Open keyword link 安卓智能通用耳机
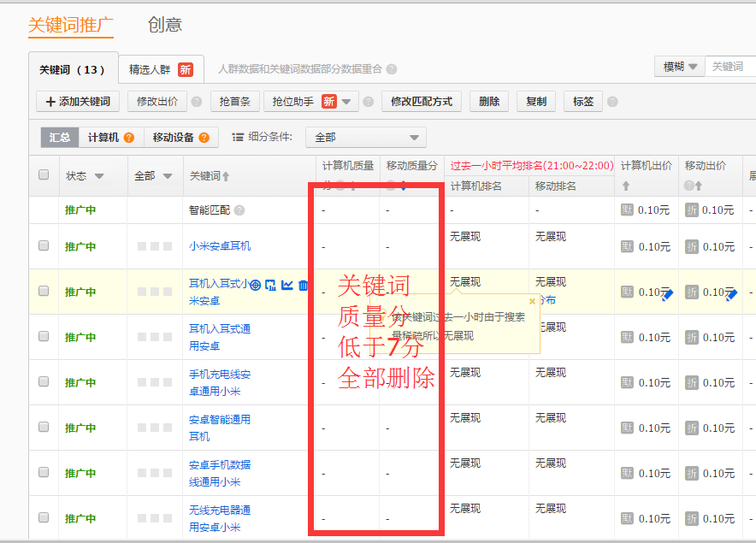The height and width of the screenshot is (543, 756). tap(220, 428)
